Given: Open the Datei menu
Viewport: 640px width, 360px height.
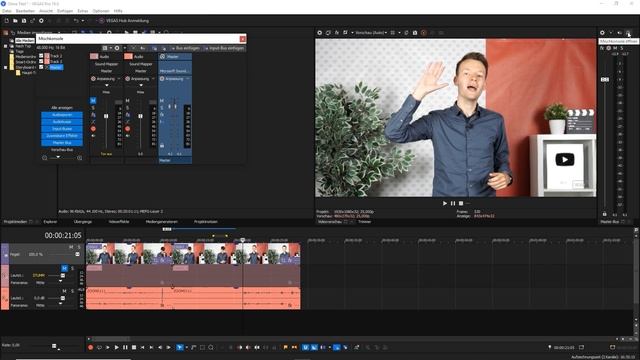Looking at the screenshot, I should pos(7,11).
